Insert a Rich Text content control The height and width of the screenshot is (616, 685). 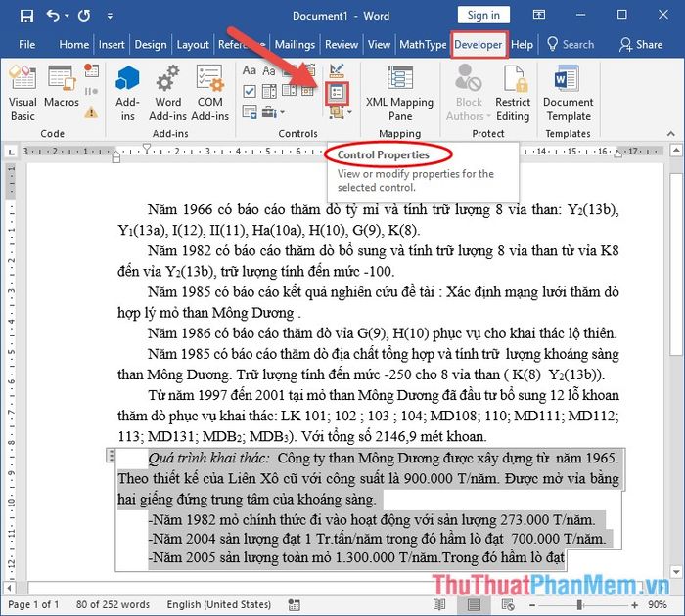point(249,70)
